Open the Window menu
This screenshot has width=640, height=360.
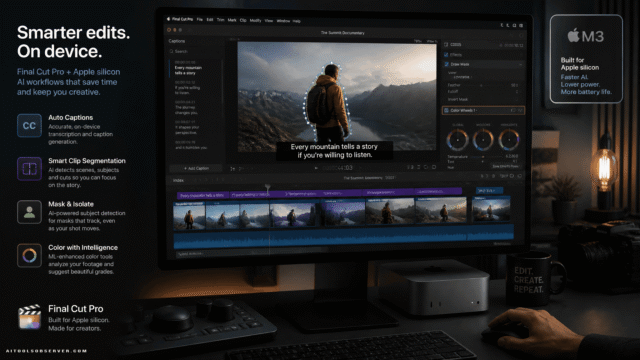[x=283, y=21]
